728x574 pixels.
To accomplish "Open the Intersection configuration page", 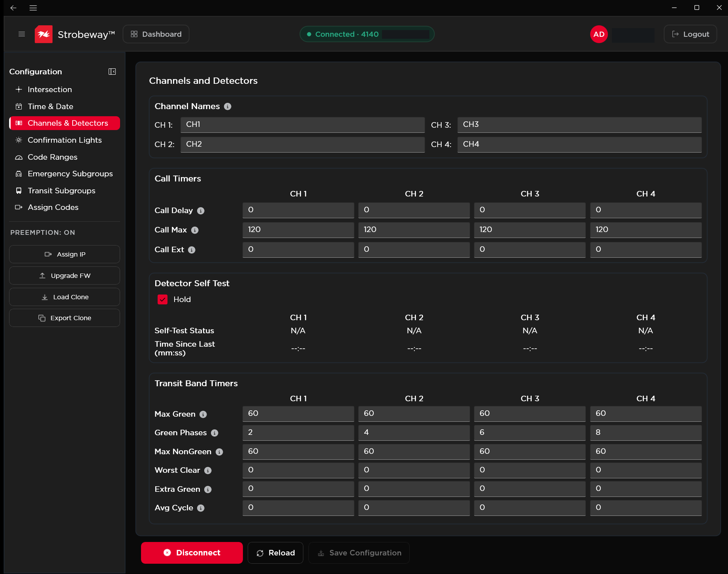I will click(x=64, y=89).
